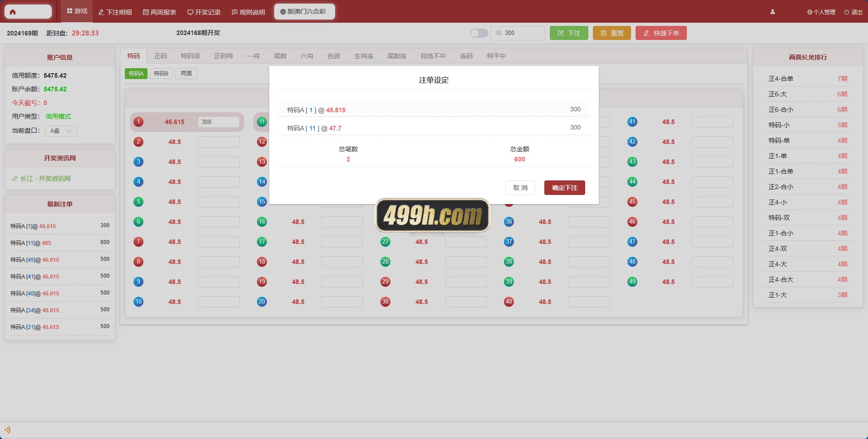Screen dimensions: 868x439
Task: Click number ball 5
Action: click(x=138, y=202)
